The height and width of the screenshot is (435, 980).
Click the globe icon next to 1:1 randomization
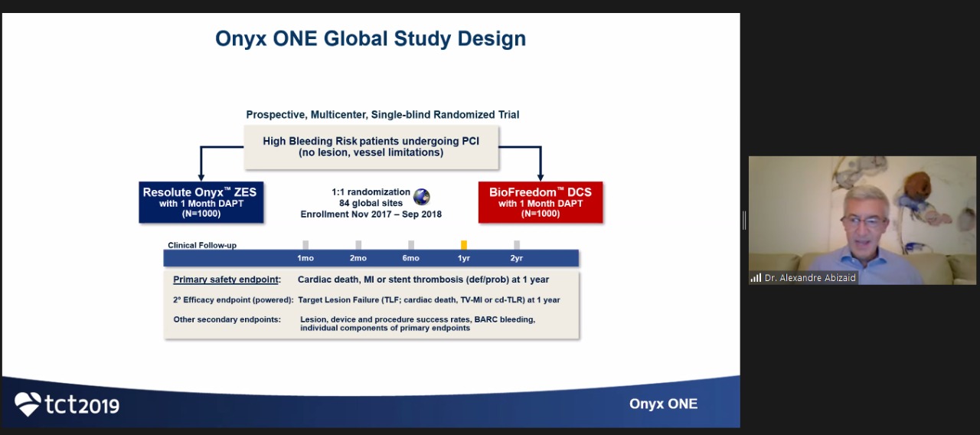coord(422,197)
